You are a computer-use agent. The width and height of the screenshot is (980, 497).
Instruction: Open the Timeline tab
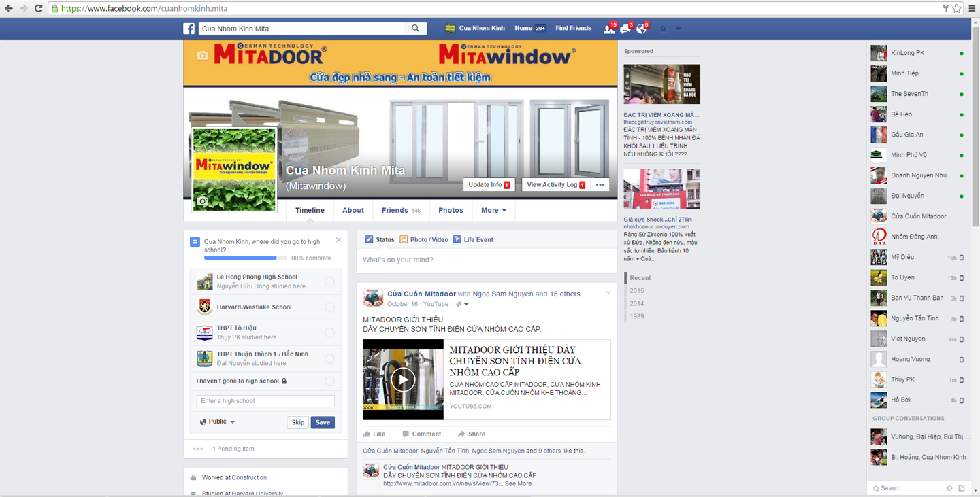310,211
